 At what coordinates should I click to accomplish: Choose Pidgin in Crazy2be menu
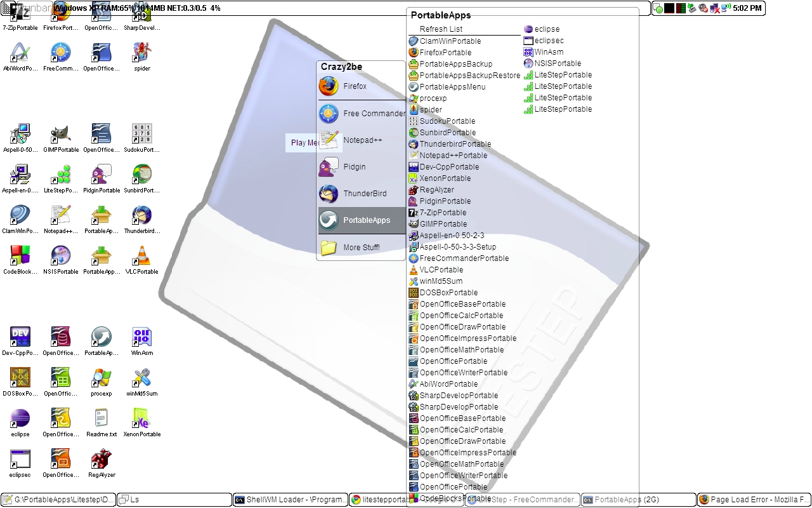(362, 167)
